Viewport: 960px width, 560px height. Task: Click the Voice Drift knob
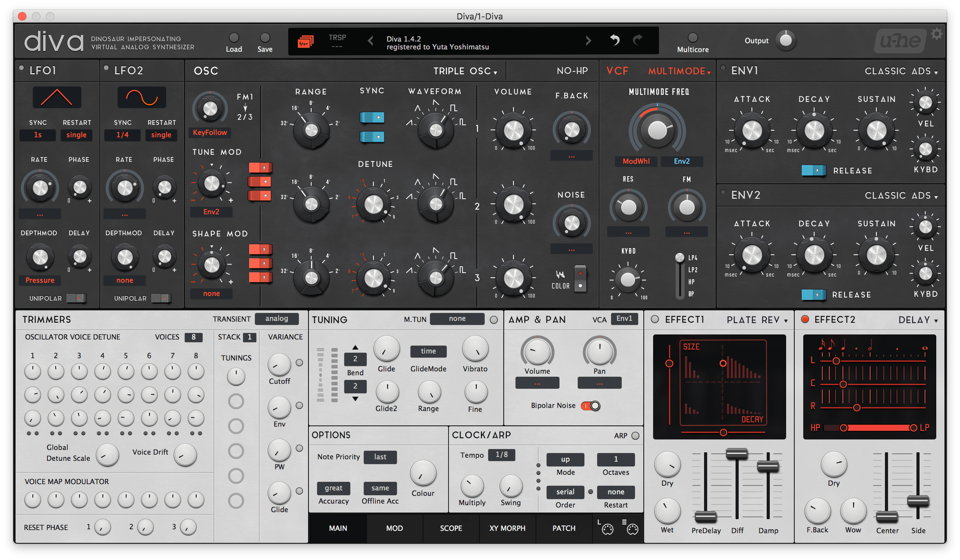(185, 455)
